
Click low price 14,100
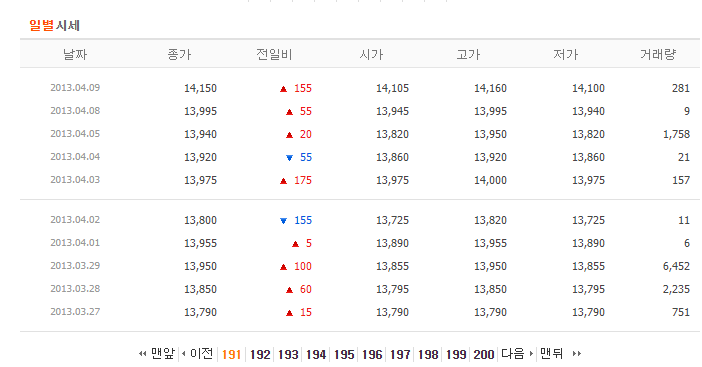pos(588,88)
